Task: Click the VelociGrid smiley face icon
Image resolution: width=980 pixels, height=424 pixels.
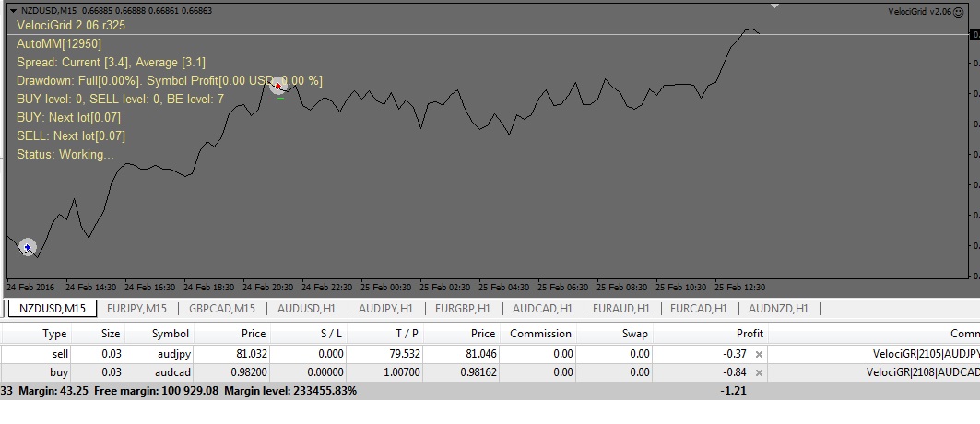Action: point(958,12)
